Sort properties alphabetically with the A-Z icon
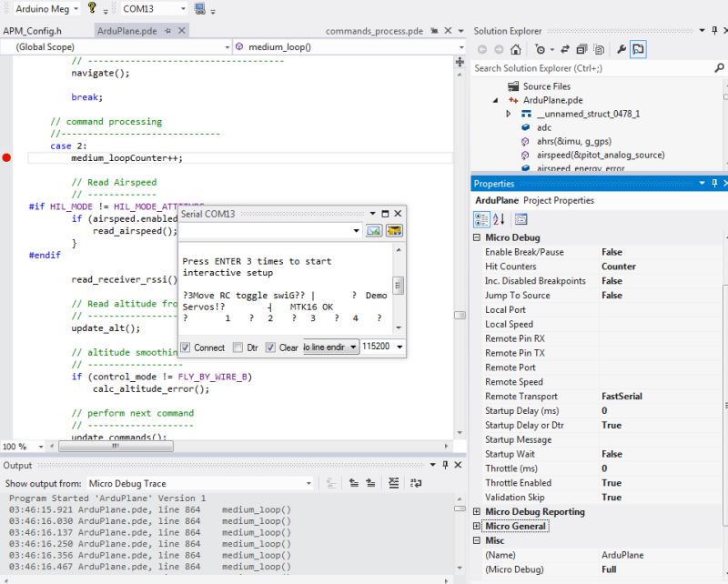The image size is (728, 584). (499, 219)
